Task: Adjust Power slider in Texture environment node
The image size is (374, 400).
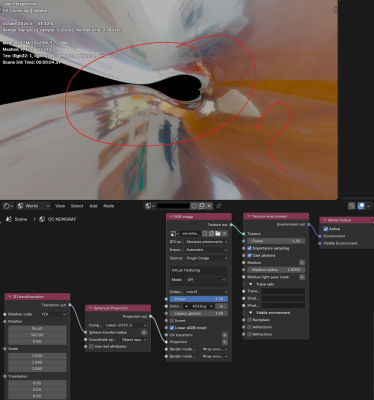Action: point(276,241)
